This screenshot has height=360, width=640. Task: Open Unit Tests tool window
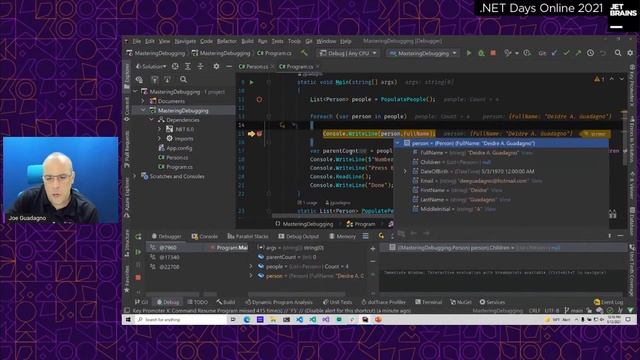point(337,302)
